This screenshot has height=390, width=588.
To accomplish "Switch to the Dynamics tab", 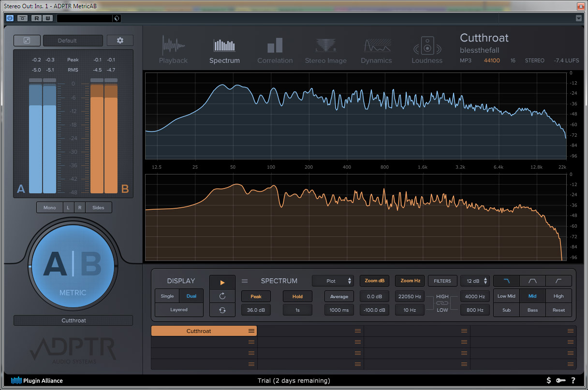I will (376, 50).
